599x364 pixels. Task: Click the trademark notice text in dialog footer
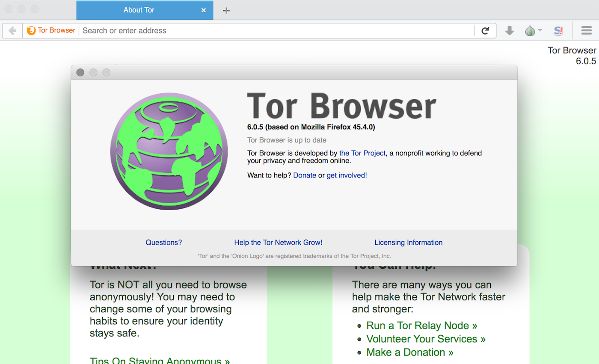click(x=294, y=256)
